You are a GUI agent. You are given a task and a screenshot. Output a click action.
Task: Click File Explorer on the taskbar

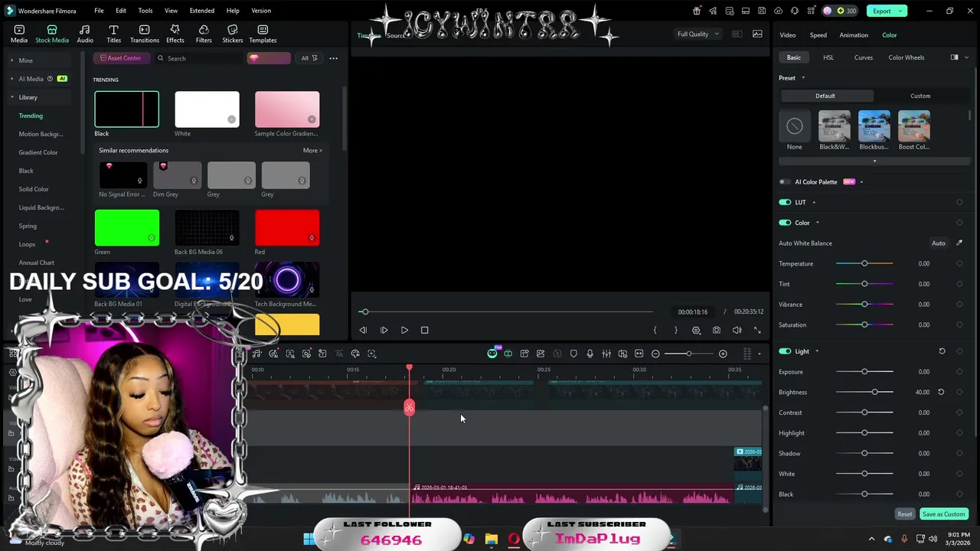tap(491, 540)
